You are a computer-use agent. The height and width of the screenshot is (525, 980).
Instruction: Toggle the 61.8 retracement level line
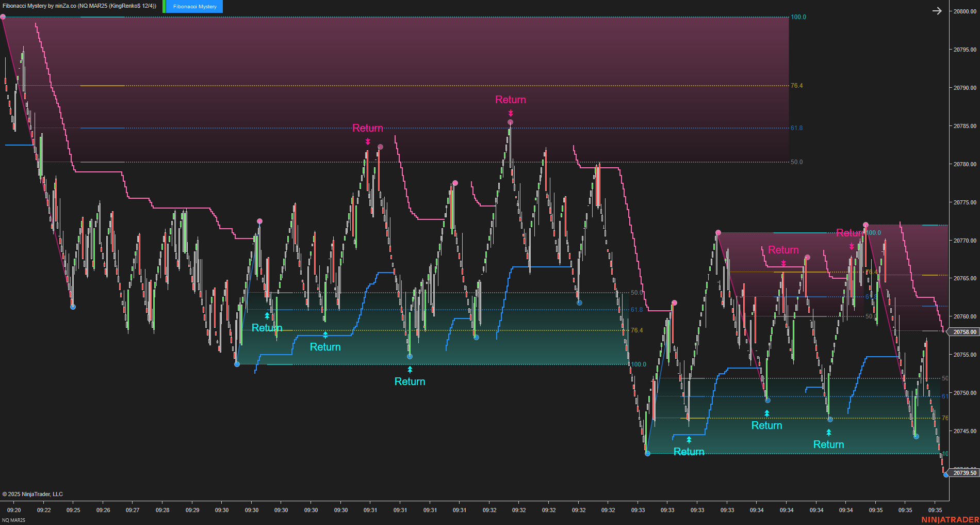(x=796, y=128)
